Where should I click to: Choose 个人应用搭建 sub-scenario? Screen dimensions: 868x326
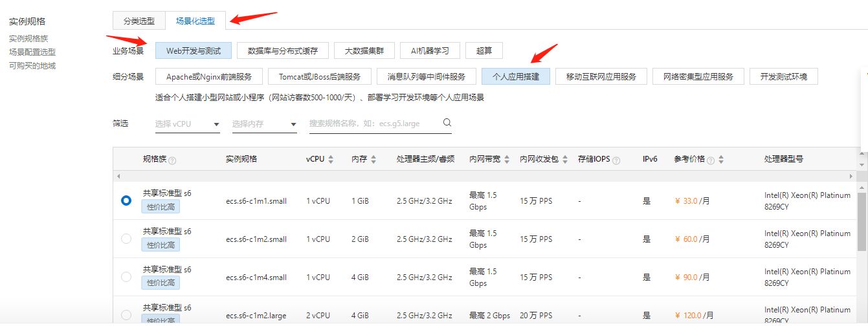tap(516, 76)
